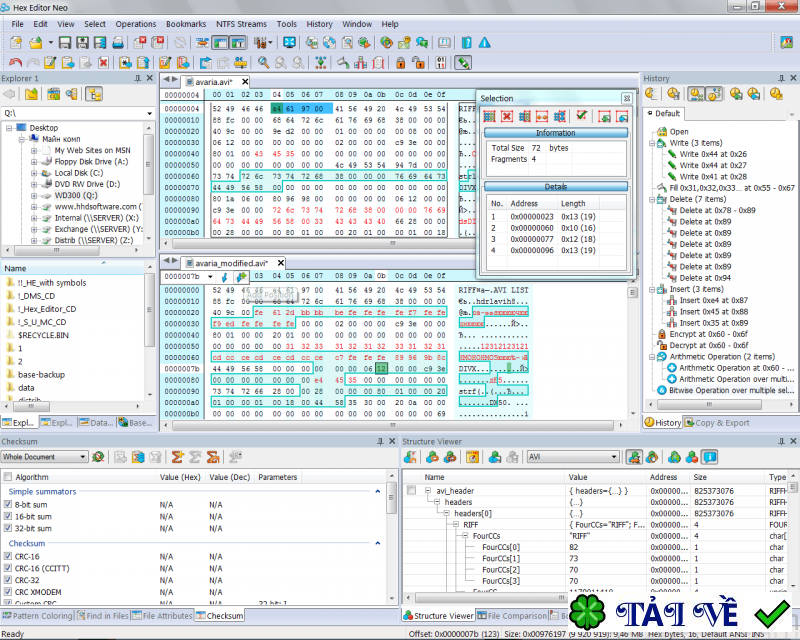Click the closed padlock Encrypt icon
800x640 pixels.
[399, 63]
